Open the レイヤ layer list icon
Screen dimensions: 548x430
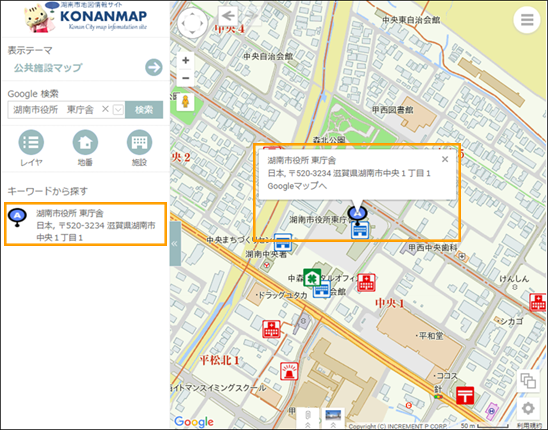click(31, 142)
